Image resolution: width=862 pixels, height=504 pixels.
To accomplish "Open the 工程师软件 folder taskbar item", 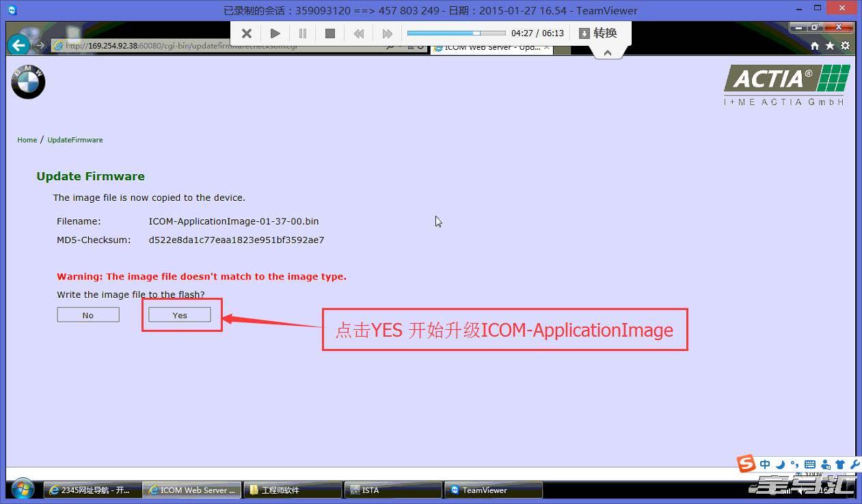I will point(293,490).
